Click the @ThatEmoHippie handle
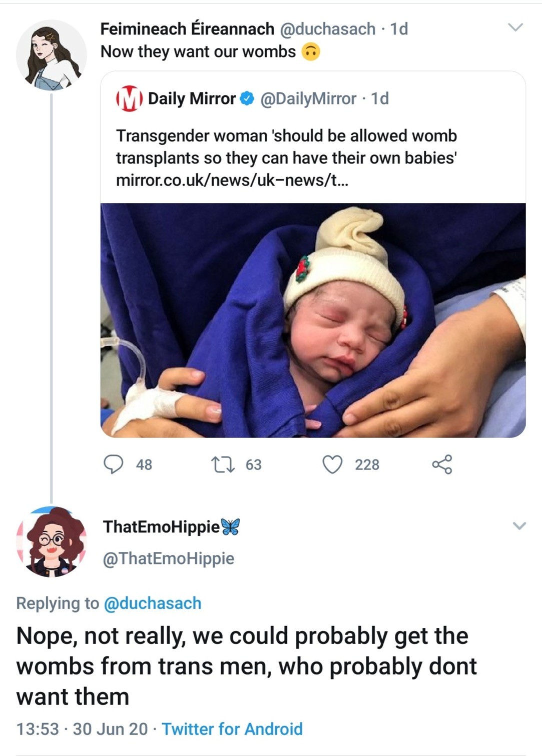 pos(169,558)
